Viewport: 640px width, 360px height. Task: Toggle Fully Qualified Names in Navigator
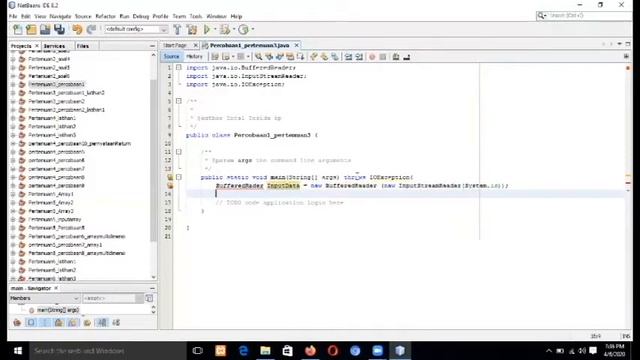point(87,322)
